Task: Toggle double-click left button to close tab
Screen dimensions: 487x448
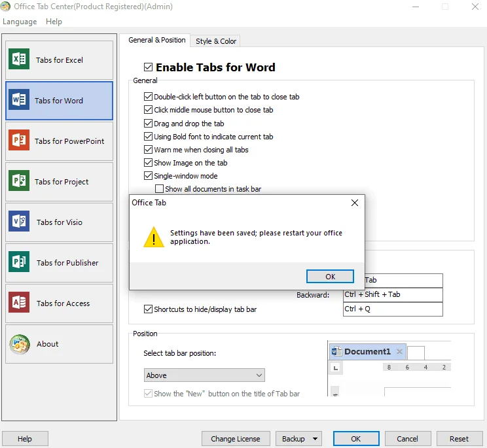Action: 148,97
